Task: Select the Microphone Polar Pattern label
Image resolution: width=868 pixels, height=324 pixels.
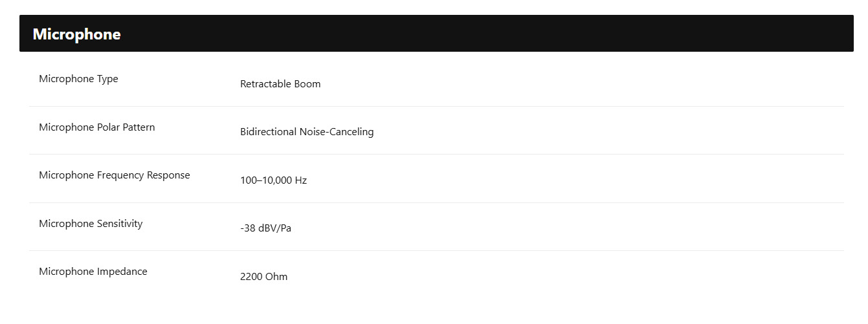Action: coord(97,127)
